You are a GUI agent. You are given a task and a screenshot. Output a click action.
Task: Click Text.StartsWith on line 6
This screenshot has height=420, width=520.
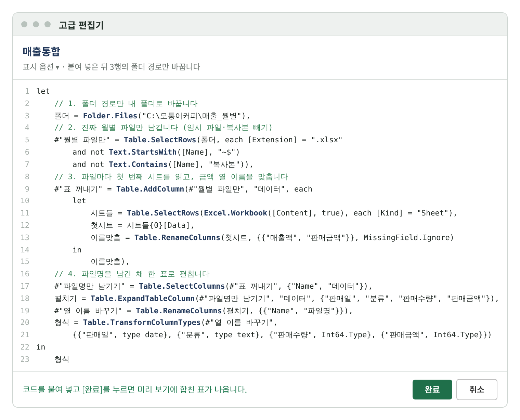click(x=143, y=152)
